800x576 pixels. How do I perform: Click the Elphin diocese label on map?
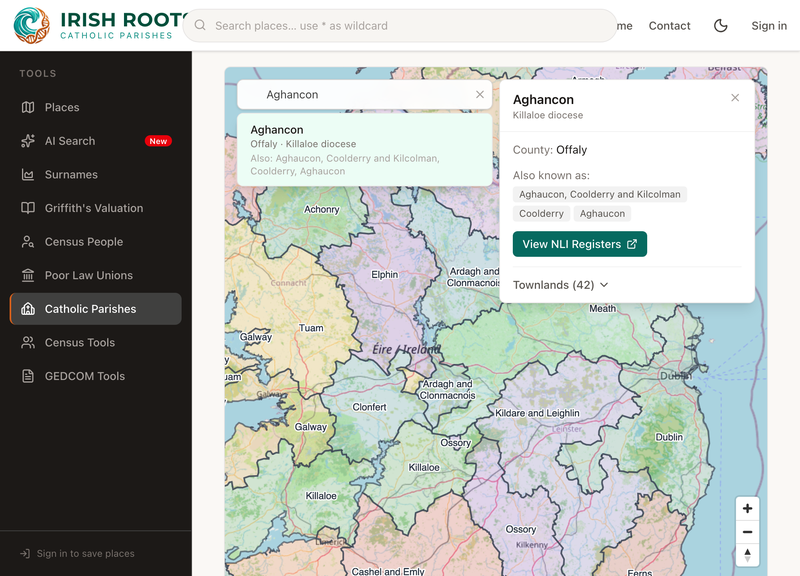[x=385, y=274]
